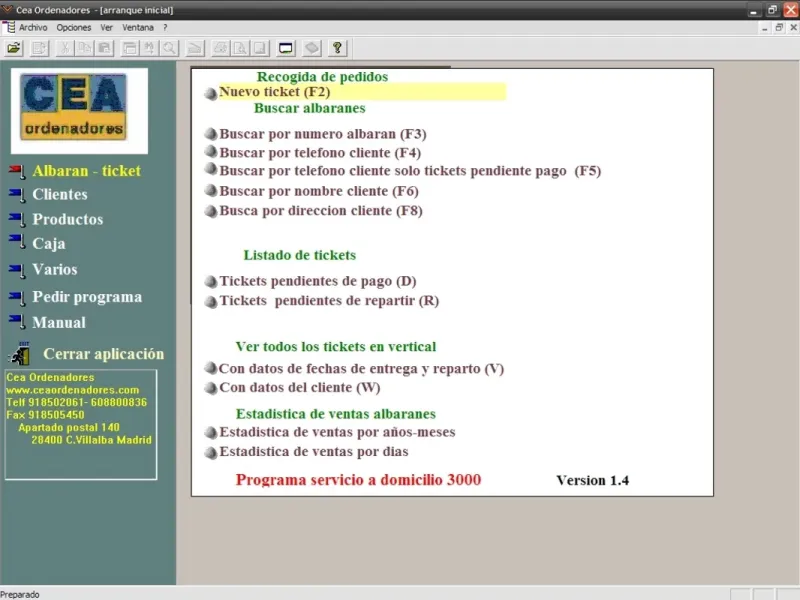
Task: Click the bullet ball next to Nuevo ticket
Action: (x=211, y=94)
